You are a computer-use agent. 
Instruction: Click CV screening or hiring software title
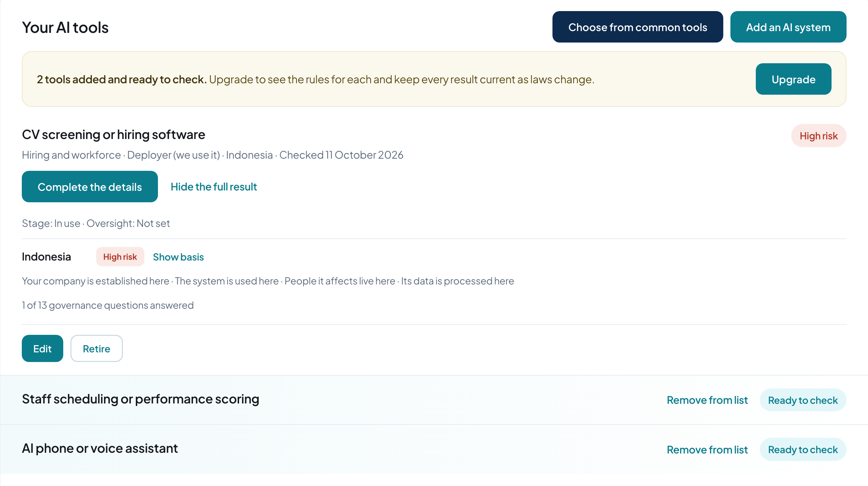pos(114,135)
